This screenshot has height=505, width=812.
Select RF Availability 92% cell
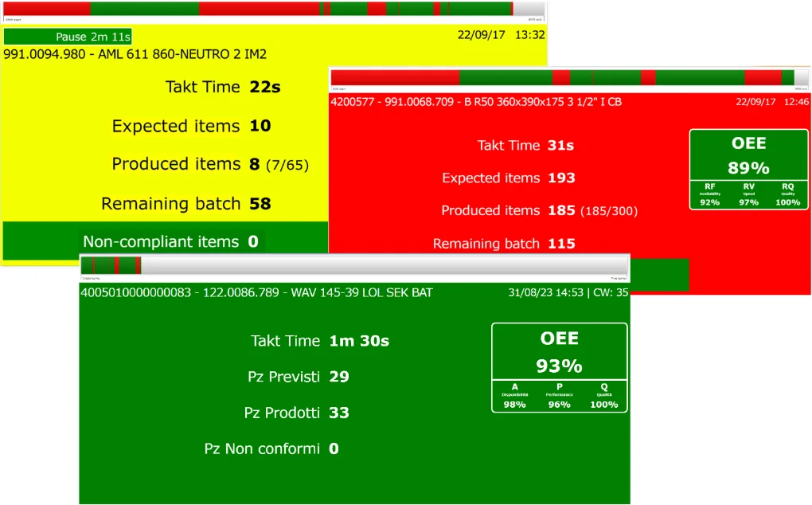pyautogui.click(x=709, y=194)
